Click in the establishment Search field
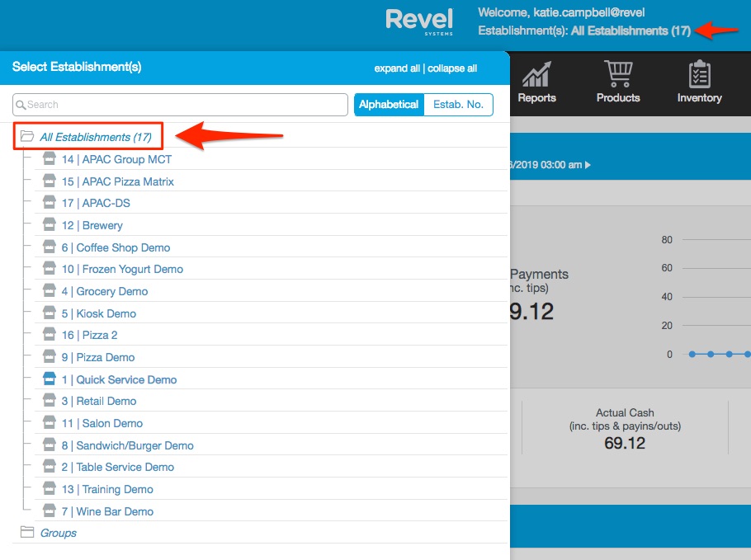The width and height of the screenshot is (751, 560). click(182, 105)
